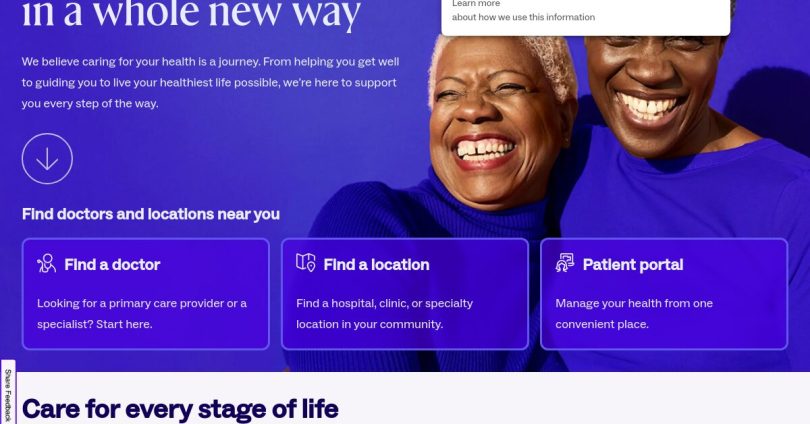This screenshot has height=424, width=810.
Task: Open the Find a location card heading
Action: click(376, 264)
